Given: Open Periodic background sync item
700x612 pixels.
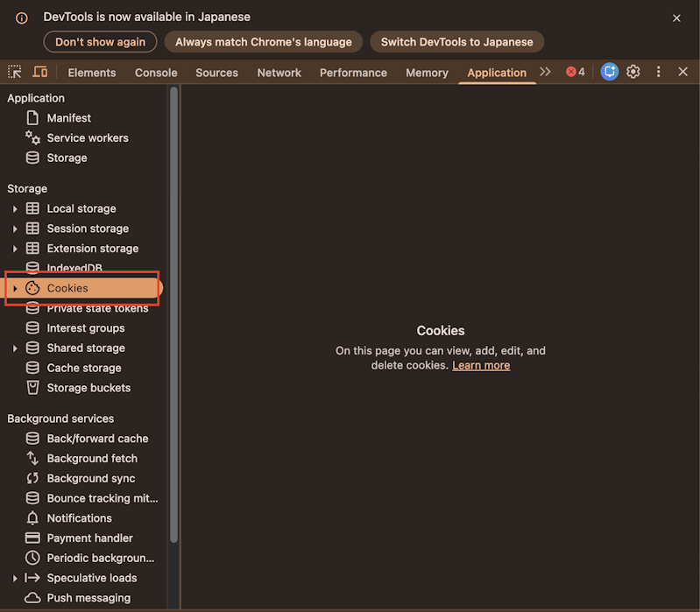Looking at the screenshot, I should click(x=101, y=558).
